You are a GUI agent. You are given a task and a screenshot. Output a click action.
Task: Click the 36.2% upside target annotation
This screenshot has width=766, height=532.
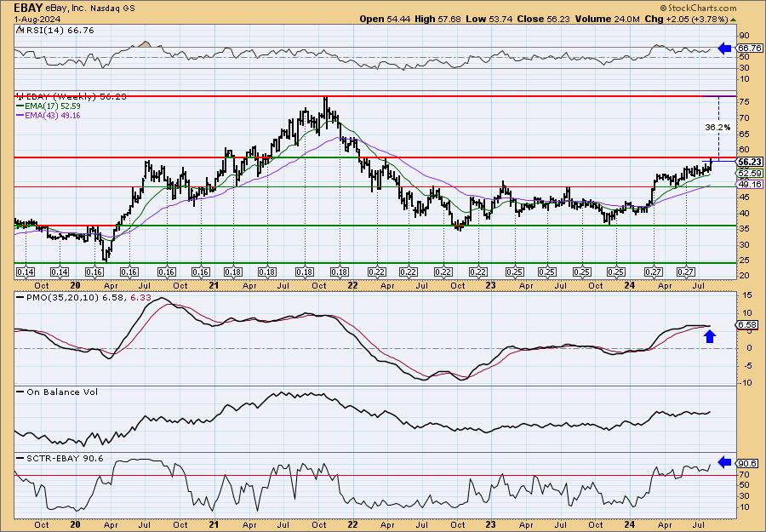[717, 128]
